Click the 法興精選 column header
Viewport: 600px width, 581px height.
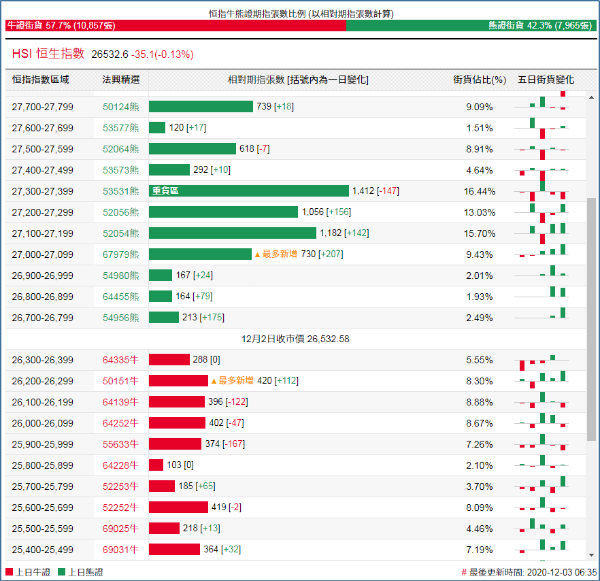point(121,80)
